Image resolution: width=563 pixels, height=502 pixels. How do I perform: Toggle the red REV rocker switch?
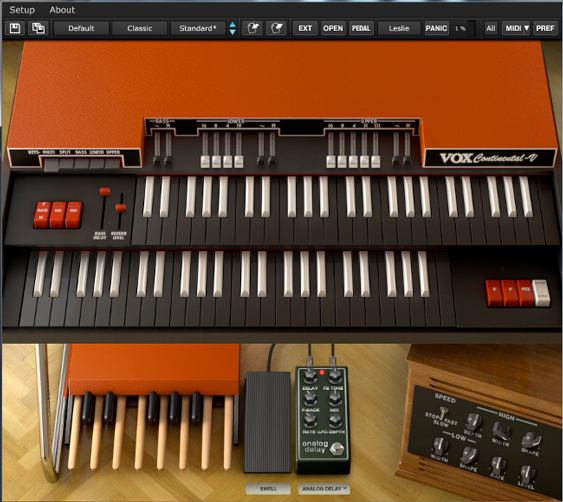click(x=74, y=215)
